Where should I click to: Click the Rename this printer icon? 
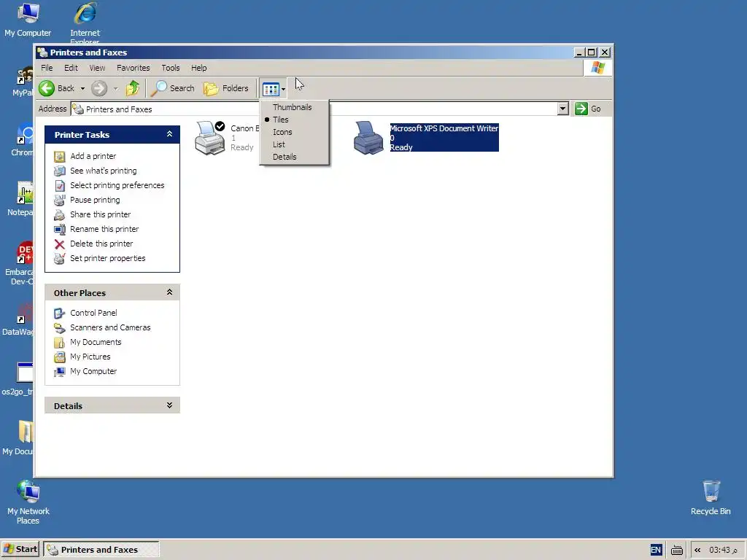tap(60, 230)
